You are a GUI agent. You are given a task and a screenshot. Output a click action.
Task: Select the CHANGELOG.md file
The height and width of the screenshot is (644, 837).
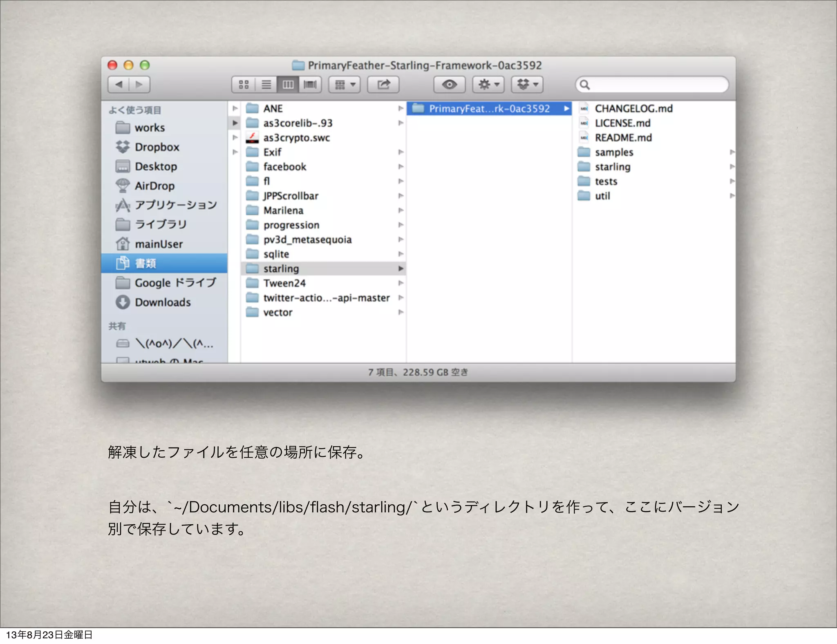(654, 109)
